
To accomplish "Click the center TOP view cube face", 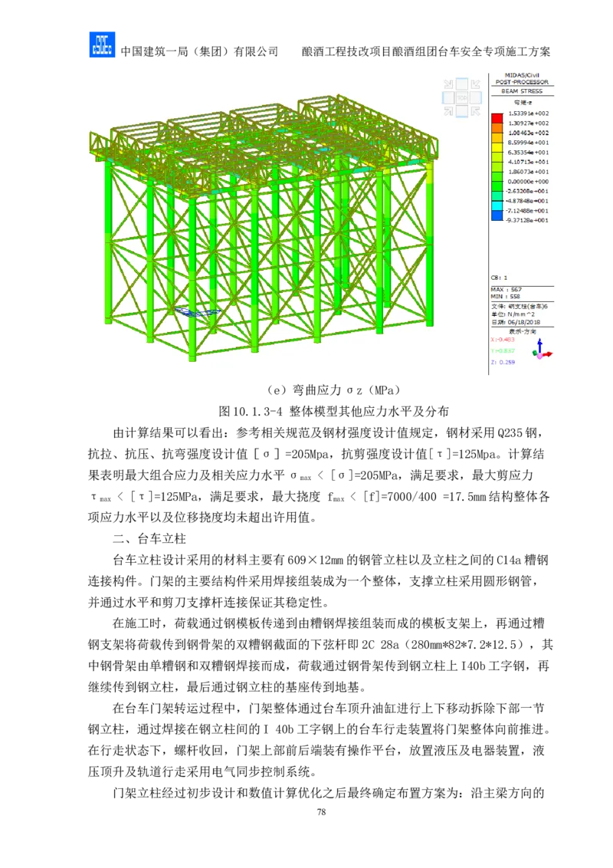I will point(462,98).
